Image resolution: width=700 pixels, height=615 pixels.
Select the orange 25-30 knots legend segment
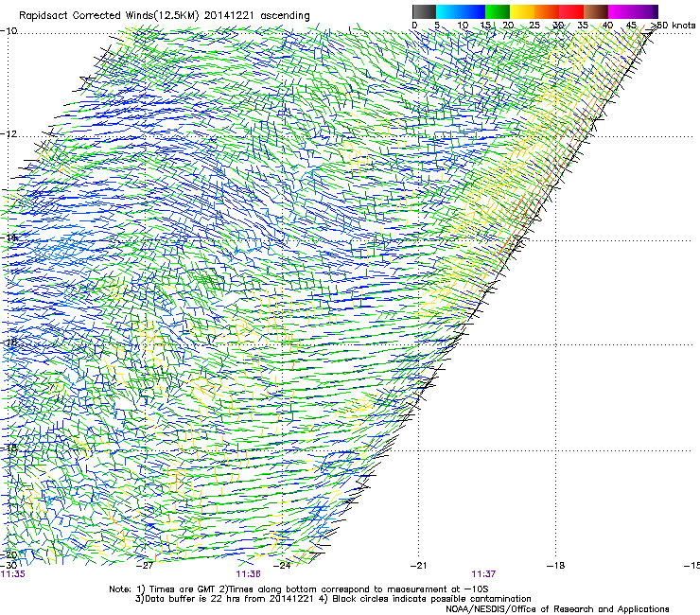547,11
